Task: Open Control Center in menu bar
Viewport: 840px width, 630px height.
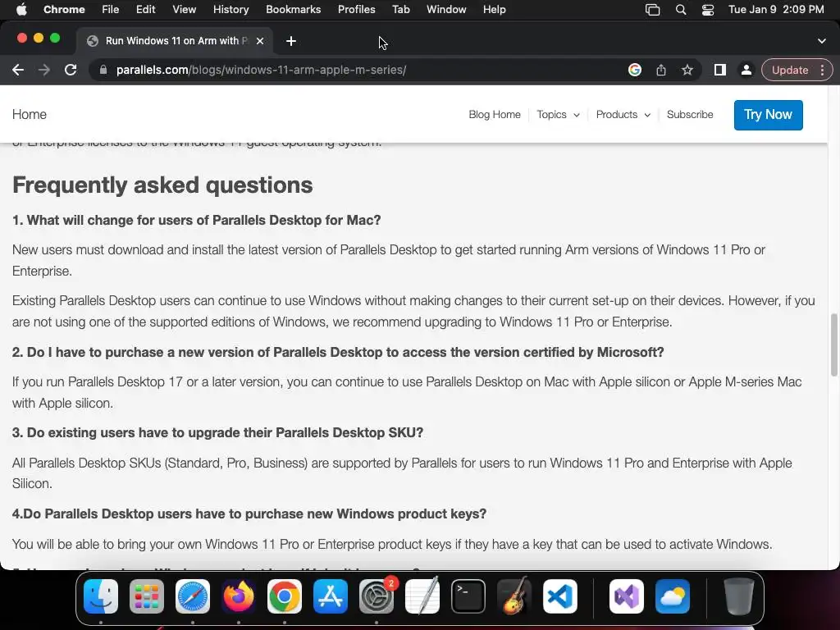Action: pyautogui.click(x=708, y=10)
